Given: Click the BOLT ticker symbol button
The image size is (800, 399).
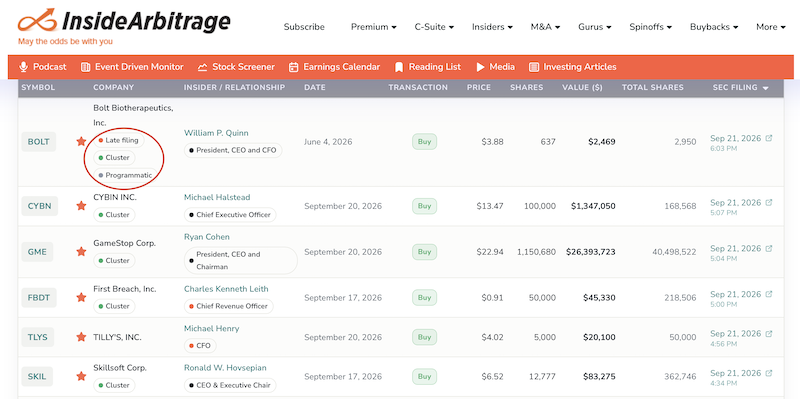Looking at the screenshot, I should 38,141.
